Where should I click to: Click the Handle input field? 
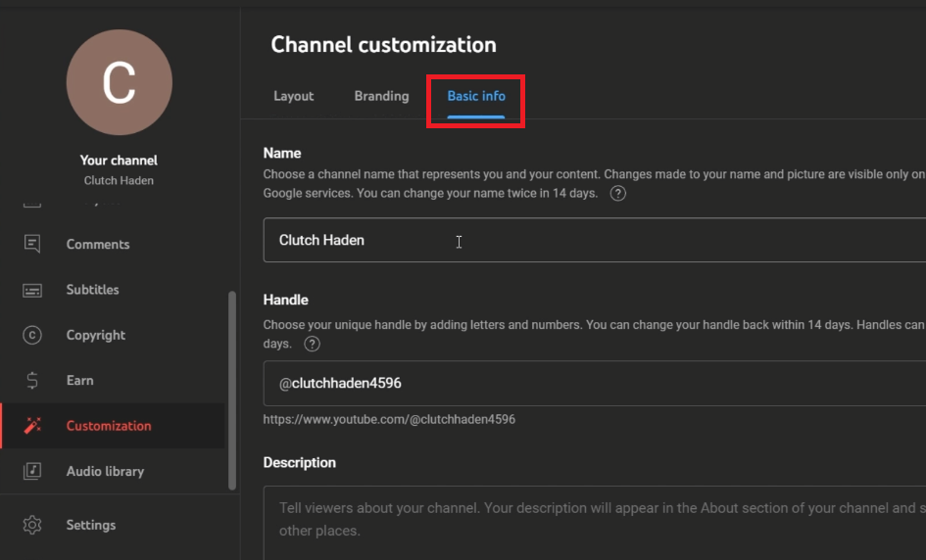tap(588, 383)
